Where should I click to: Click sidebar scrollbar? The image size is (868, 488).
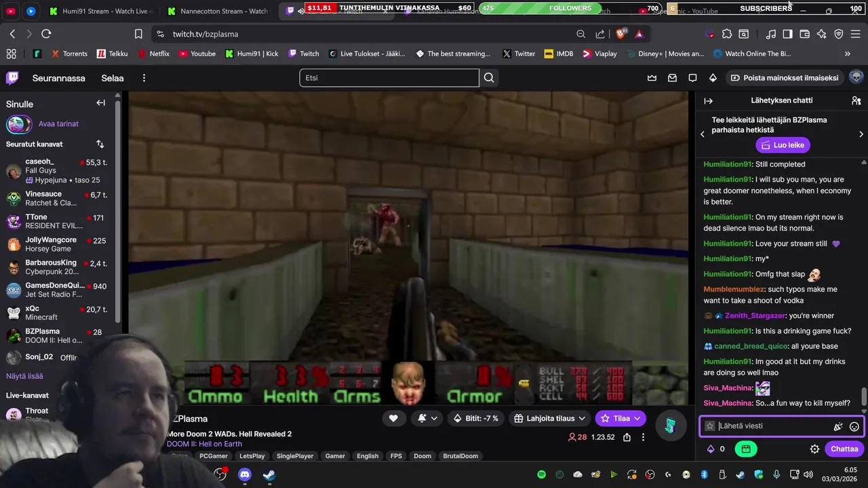coord(118,210)
